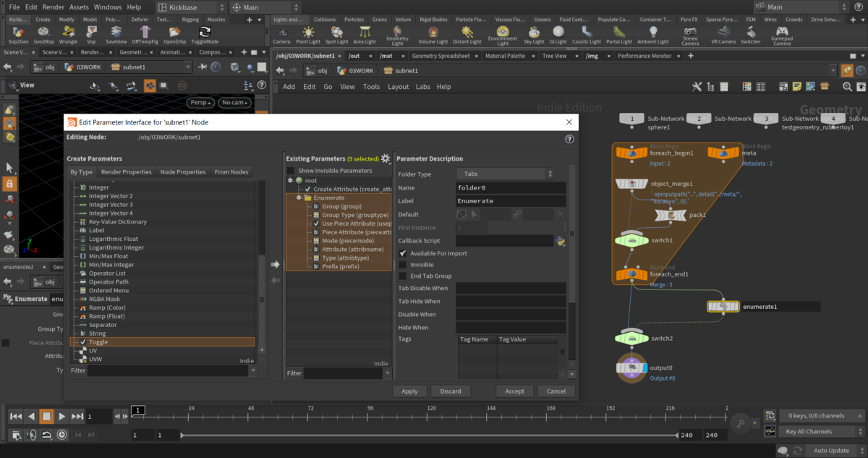
Task: Select Toggle in the parameter type list
Action: (x=162, y=342)
